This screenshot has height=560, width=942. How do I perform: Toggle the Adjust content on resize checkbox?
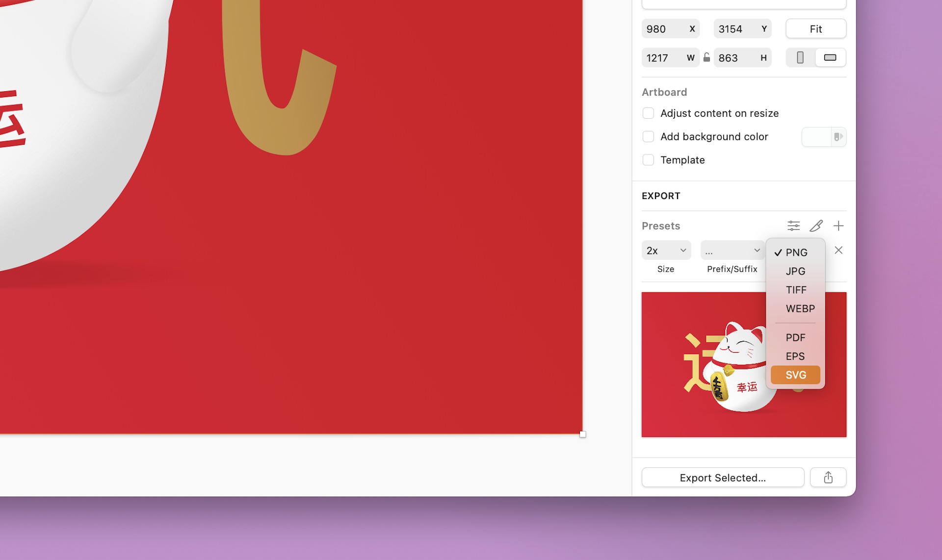(649, 113)
